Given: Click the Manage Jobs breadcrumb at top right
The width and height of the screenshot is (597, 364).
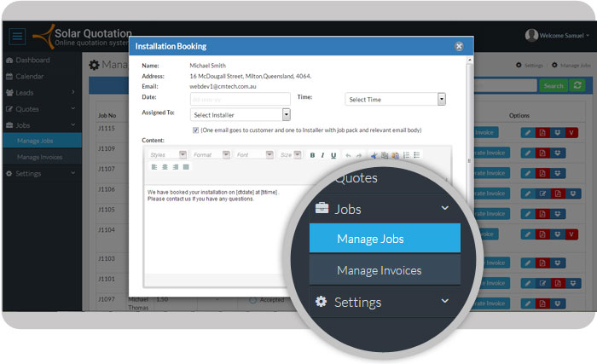Looking at the screenshot, I should click(575, 66).
